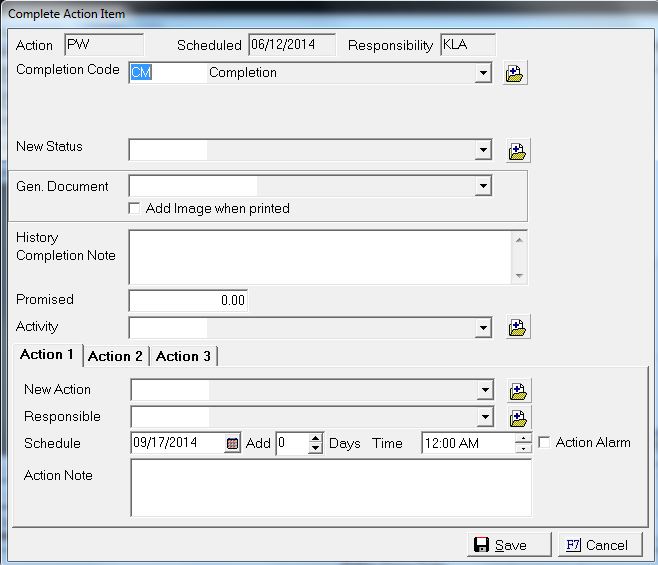Increase the Add Days spinner value
This screenshot has height=565, width=658.
[316, 439]
